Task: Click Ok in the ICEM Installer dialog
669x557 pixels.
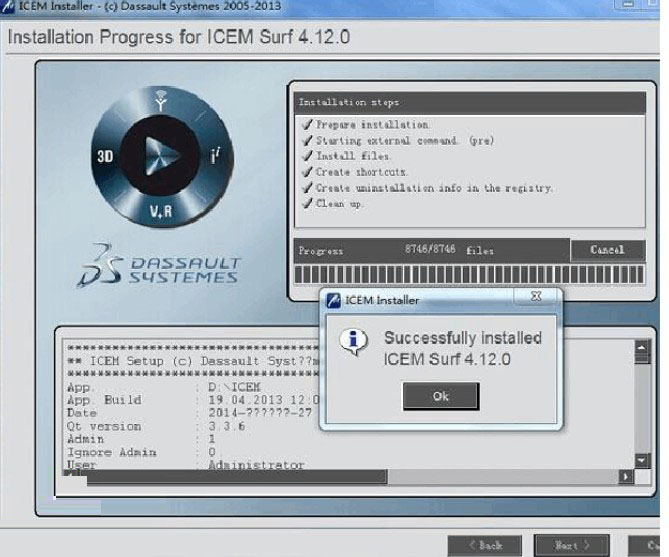Action: coord(441,396)
